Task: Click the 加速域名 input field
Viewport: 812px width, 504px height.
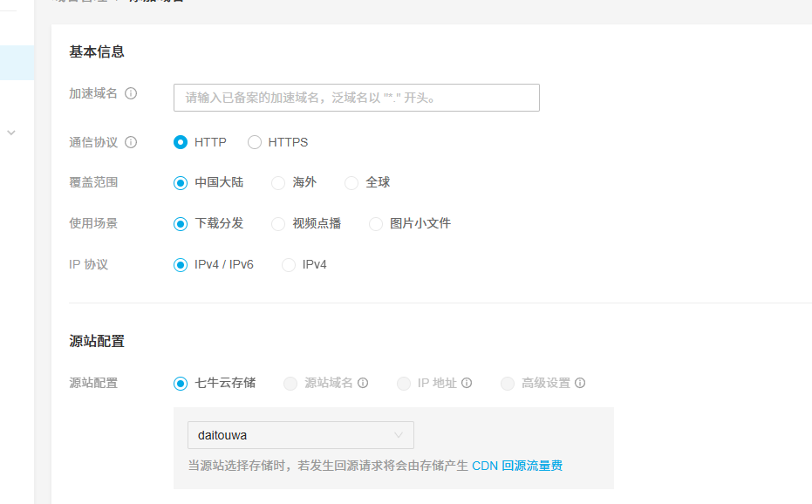Action: click(355, 98)
